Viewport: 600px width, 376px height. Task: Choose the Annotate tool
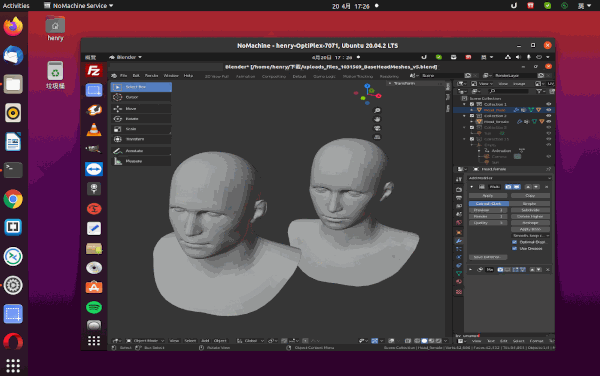coord(141,151)
